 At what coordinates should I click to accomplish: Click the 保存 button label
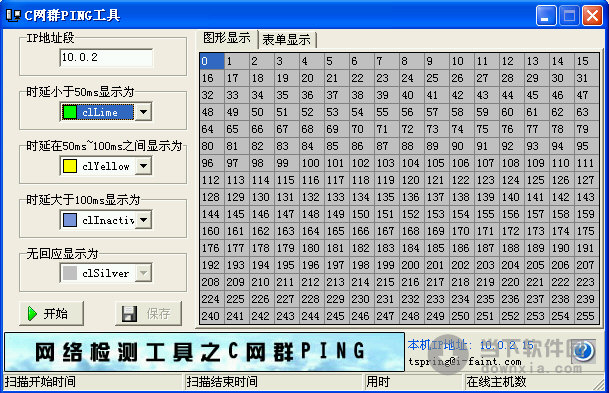click(158, 313)
